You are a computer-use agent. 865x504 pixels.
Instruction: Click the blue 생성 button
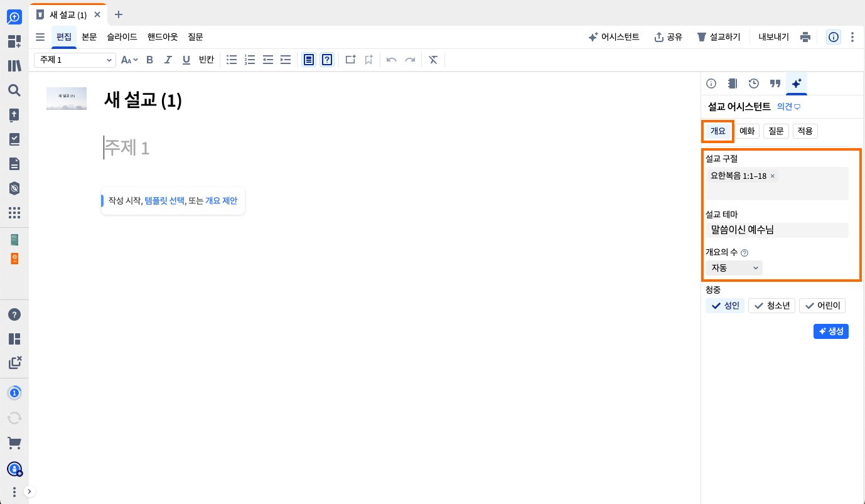coord(831,331)
